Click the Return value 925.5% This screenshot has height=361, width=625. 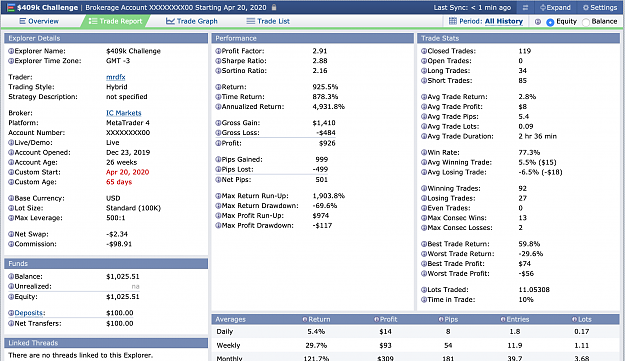click(325, 87)
